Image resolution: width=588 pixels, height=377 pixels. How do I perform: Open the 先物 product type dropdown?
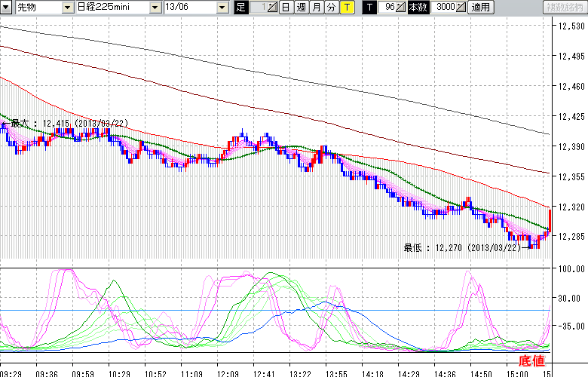[68, 8]
